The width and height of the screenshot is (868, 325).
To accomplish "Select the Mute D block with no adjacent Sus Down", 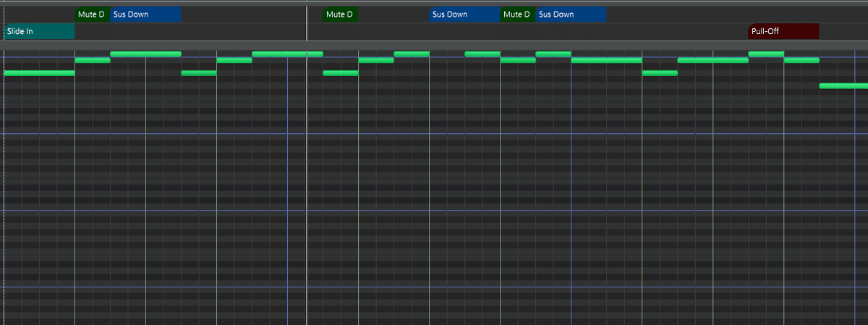I will tap(340, 14).
